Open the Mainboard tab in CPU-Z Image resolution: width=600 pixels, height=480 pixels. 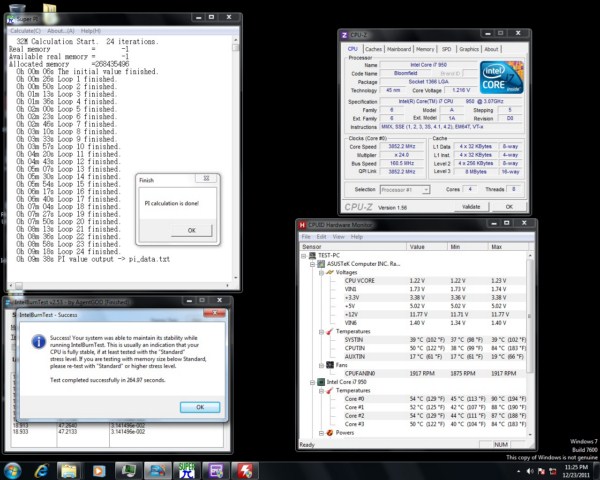point(399,49)
